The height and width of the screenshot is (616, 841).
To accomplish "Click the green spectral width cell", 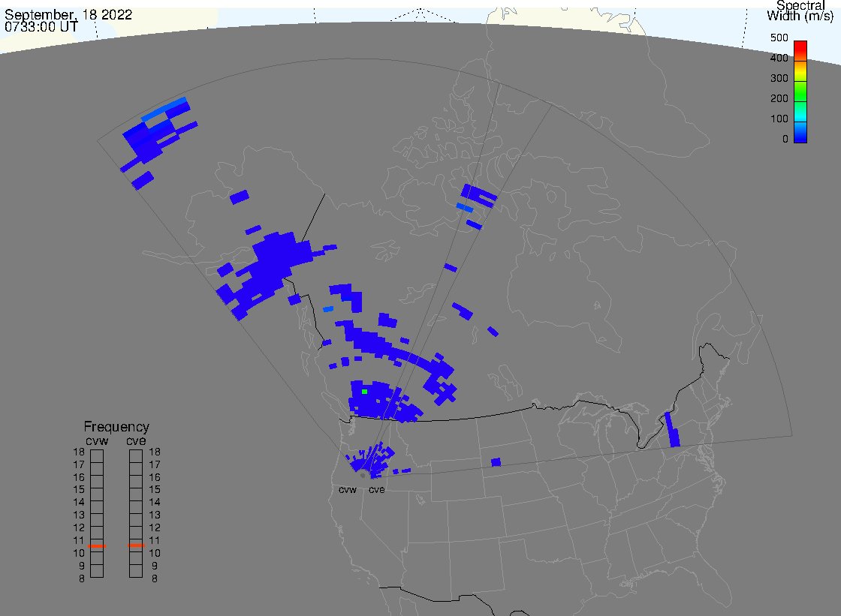I will [x=365, y=392].
